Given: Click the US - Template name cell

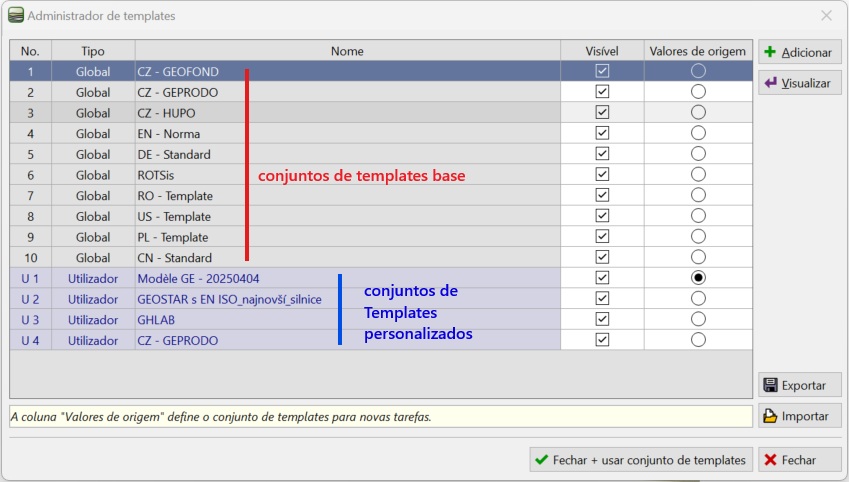Looking at the screenshot, I should pyautogui.click(x=348, y=216).
